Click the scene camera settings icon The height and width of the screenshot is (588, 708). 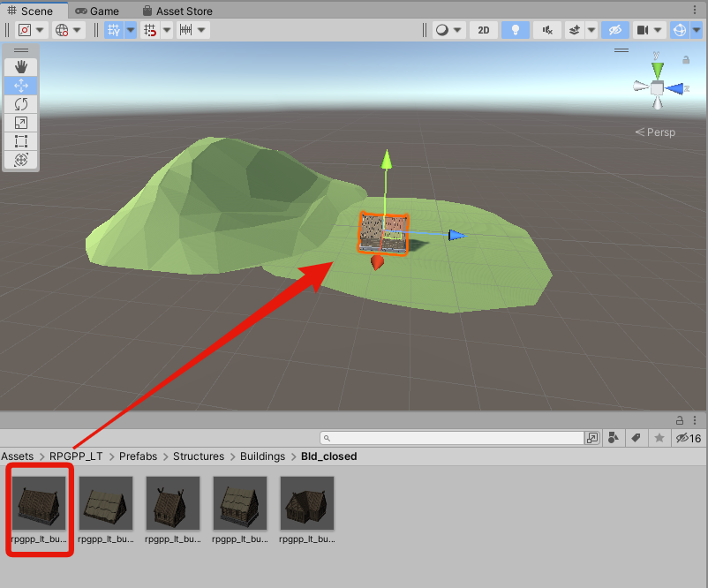click(x=642, y=30)
